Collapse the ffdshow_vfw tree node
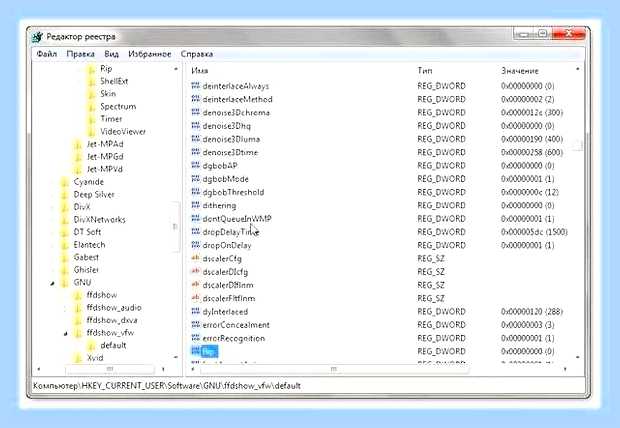This screenshot has width=620, height=428. click(66, 333)
